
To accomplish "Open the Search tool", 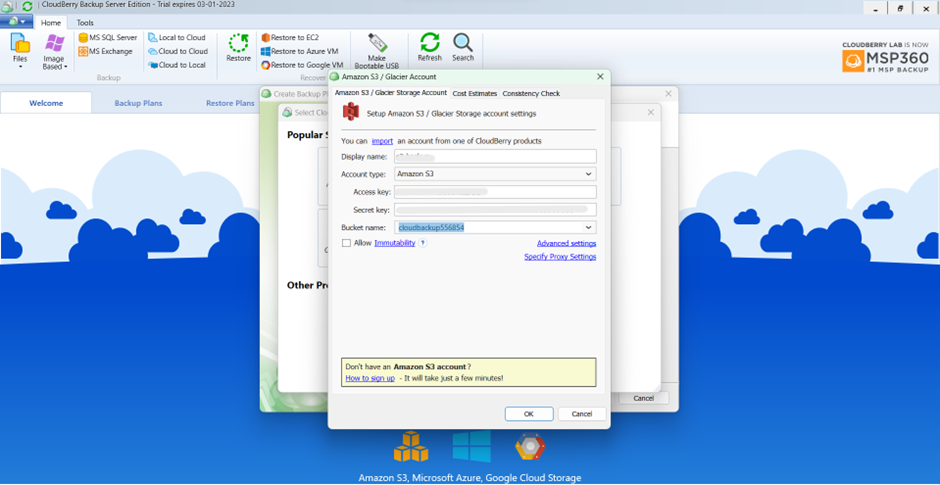I will coord(463,47).
